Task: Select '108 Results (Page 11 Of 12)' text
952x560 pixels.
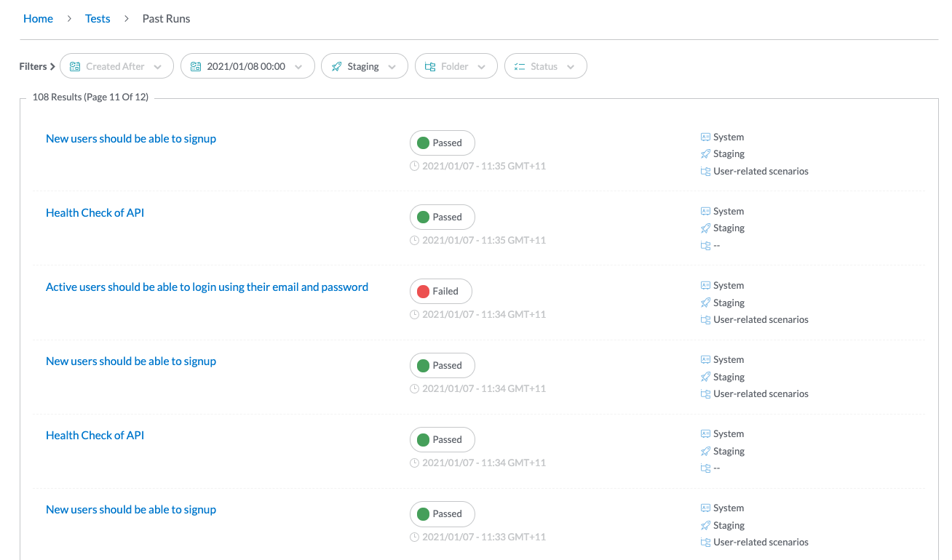Action: click(x=90, y=97)
